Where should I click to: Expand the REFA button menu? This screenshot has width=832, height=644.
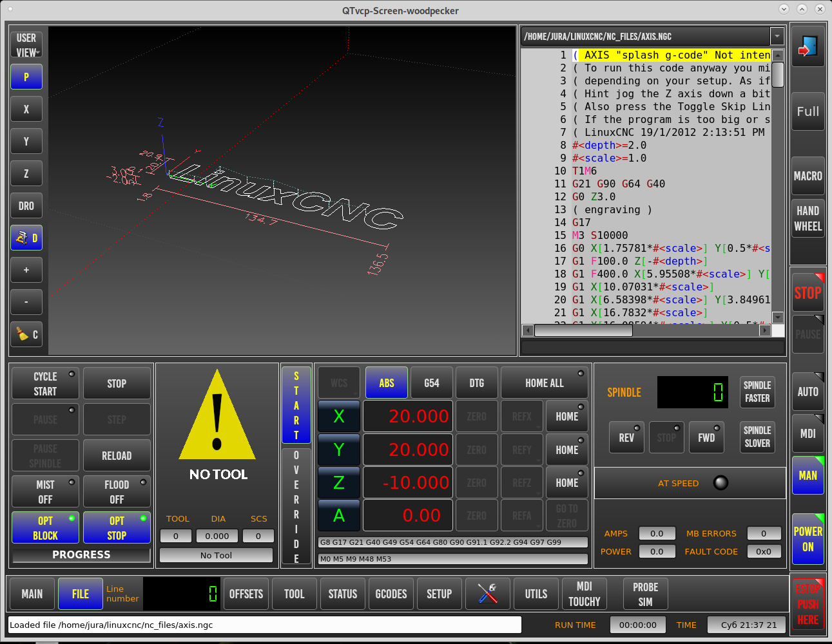click(522, 515)
